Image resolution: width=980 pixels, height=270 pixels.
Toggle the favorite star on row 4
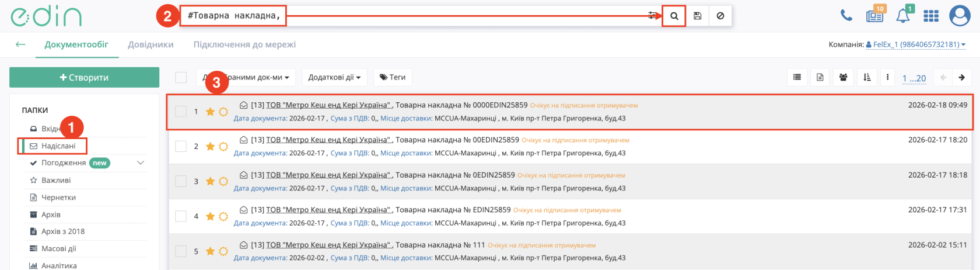tap(210, 216)
